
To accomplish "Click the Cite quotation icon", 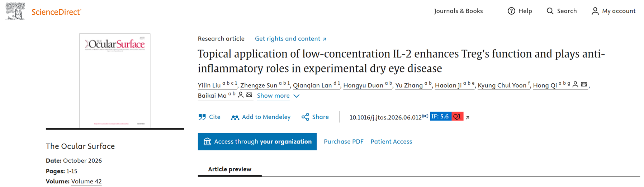I will point(202,117).
